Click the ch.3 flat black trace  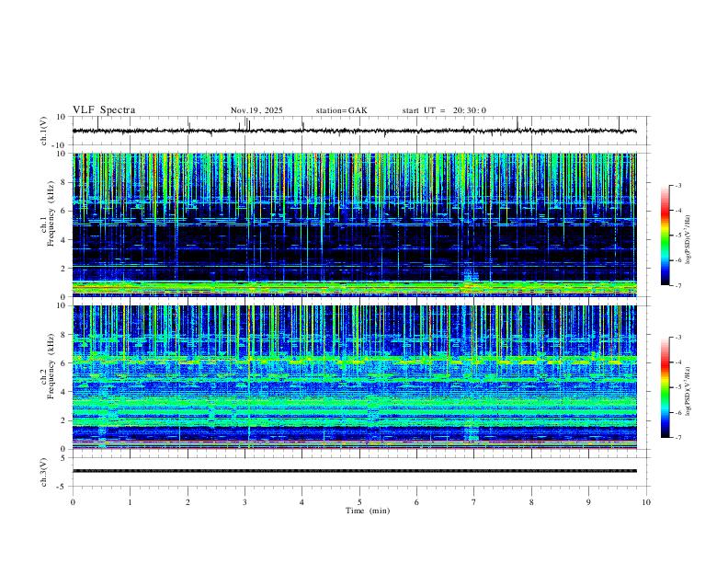click(x=355, y=471)
